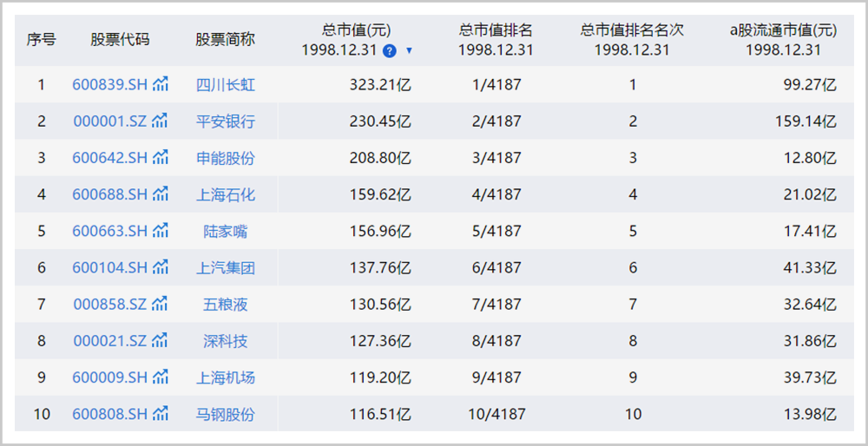Open stock code link 600808.SH

coord(110,413)
